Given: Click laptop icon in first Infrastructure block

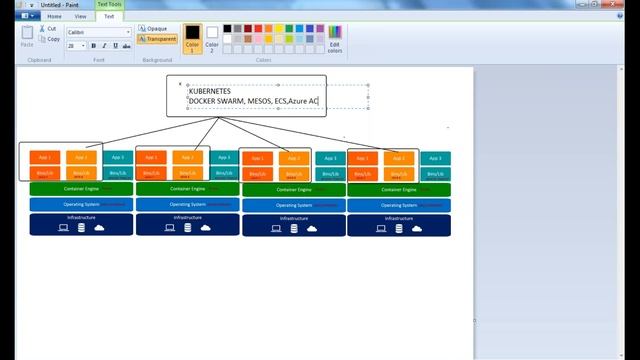Looking at the screenshot, I should coord(63,228).
